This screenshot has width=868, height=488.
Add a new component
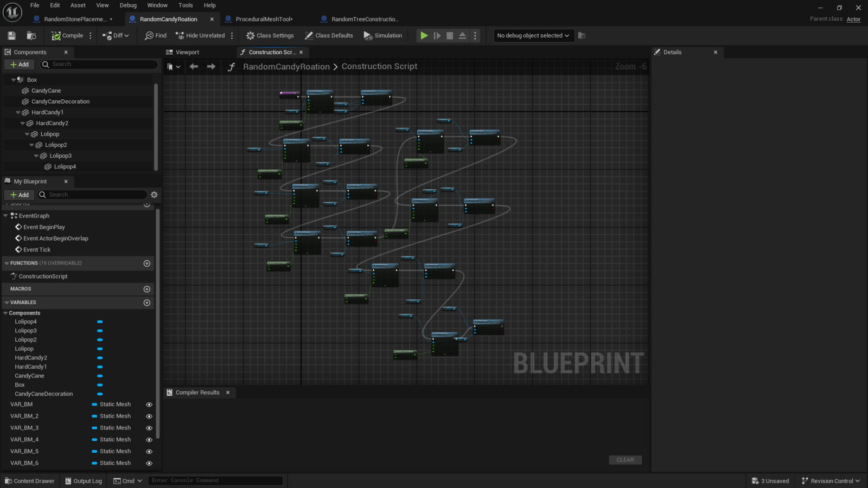pos(20,65)
